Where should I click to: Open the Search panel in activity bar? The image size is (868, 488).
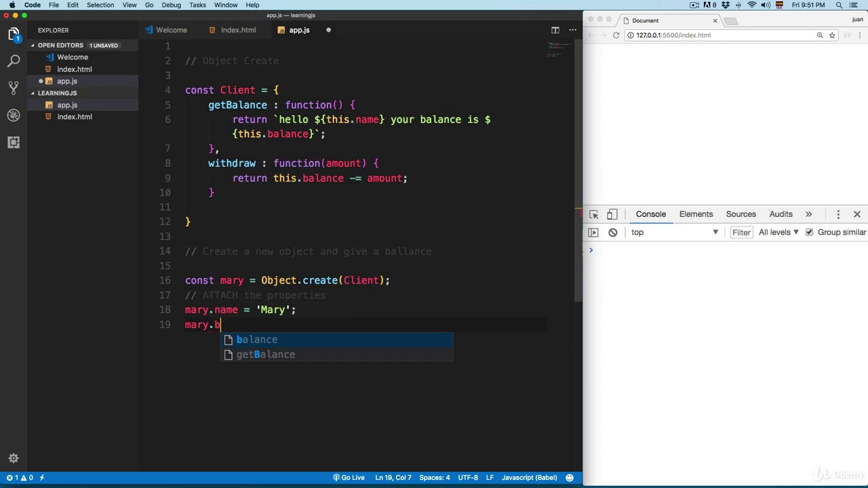(14, 61)
